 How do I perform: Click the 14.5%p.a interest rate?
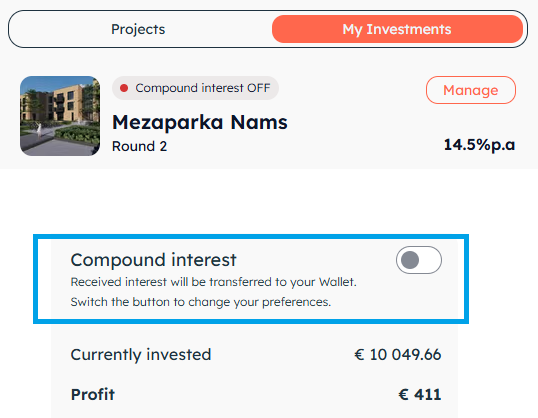pos(479,145)
